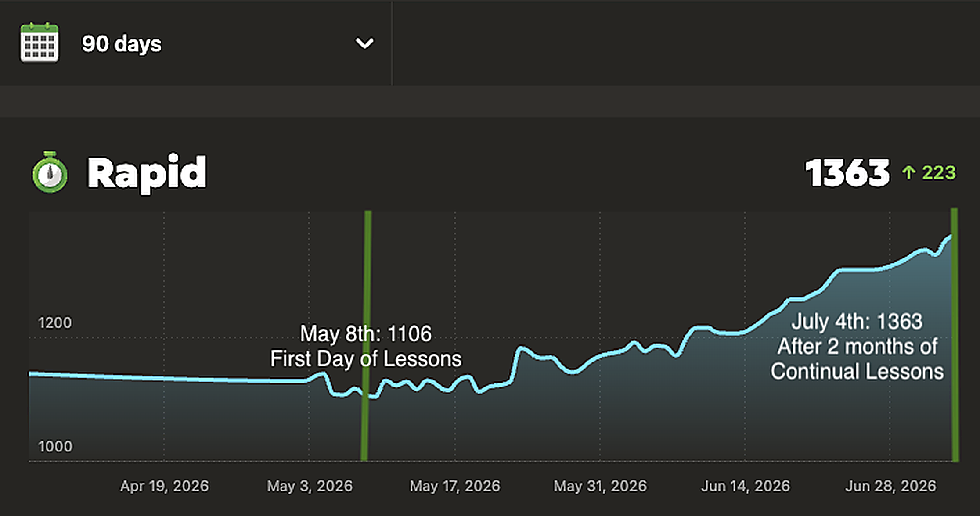The image size is (980, 516).
Task: Click the May 3, 2026 axis date
Action: [x=310, y=486]
